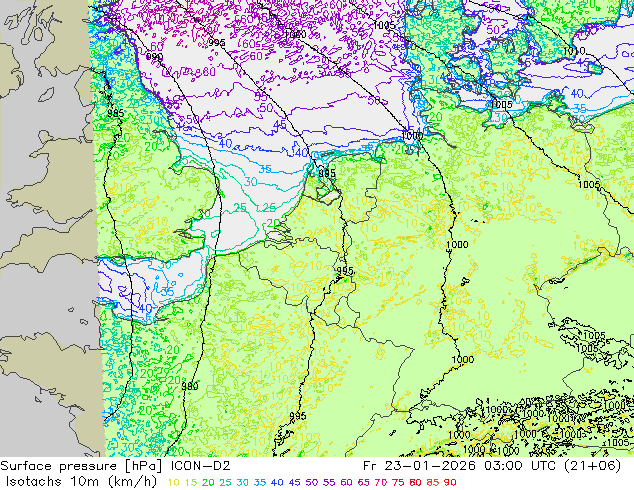
Task: Click the 'Isotachs 10m (km/h)' label
Action: (x=81, y=482)
